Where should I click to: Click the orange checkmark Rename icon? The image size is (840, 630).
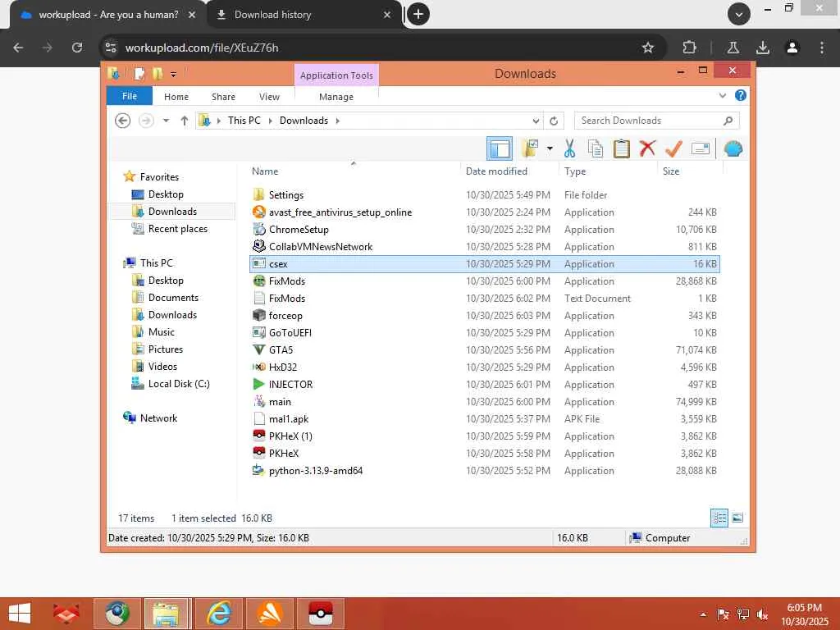click(673, 148)
